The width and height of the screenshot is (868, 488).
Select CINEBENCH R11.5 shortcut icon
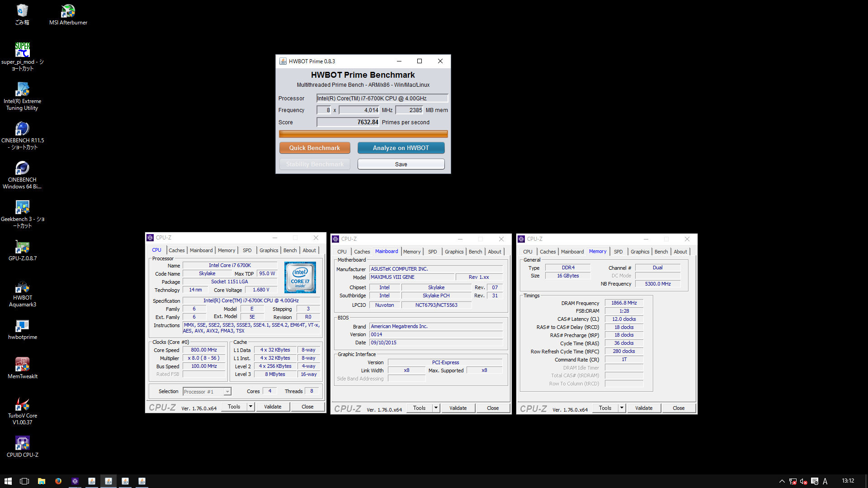tap(22, 135)
